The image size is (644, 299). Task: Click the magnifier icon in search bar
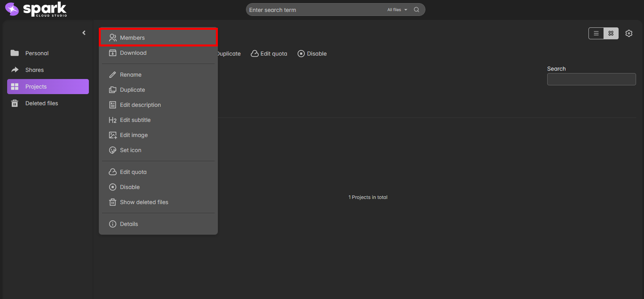(416, 10)
